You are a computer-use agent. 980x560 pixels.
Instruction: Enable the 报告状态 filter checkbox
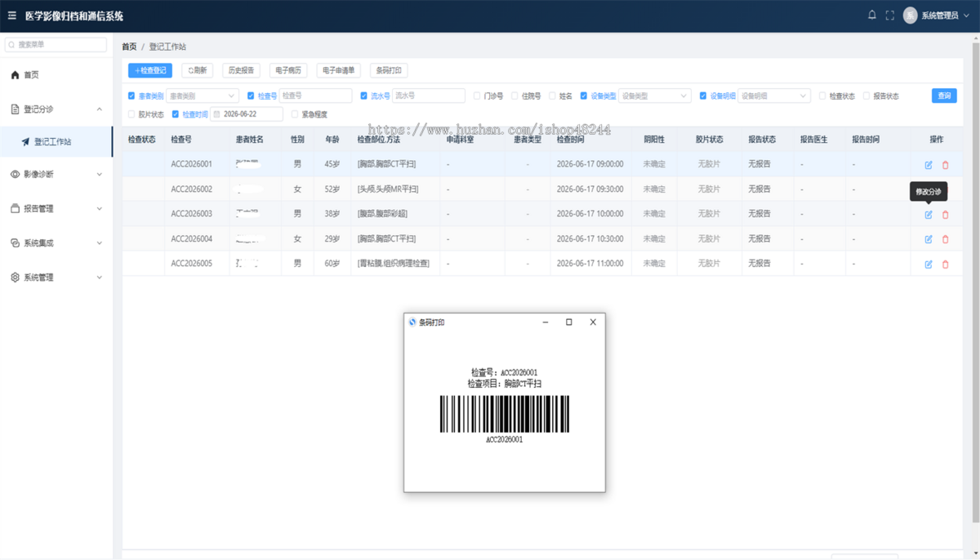click(866, 96)
